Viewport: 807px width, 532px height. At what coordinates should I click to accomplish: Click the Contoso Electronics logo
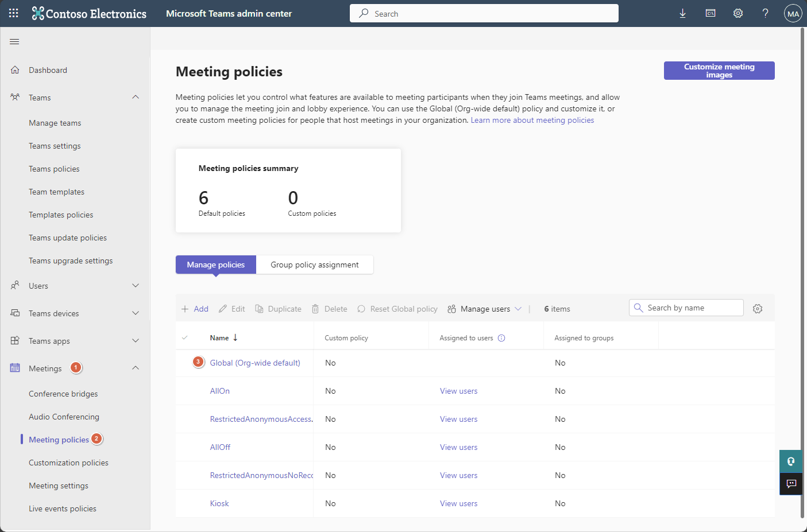(x=89, y=13)
